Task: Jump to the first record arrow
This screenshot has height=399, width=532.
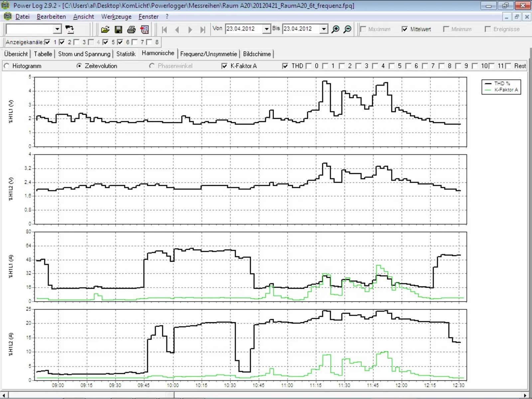Action: [x=164, y=30]
